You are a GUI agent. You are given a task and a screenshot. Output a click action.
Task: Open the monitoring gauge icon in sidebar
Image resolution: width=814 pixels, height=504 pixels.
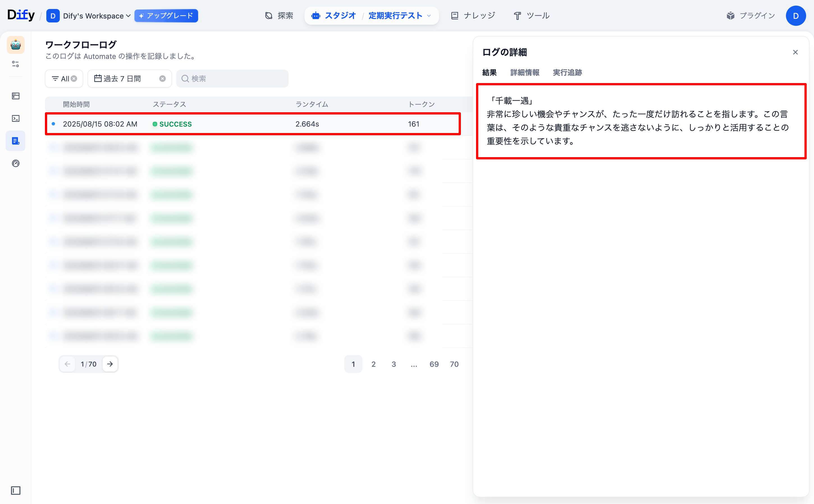pyautogui.click(x=16, y=163)
